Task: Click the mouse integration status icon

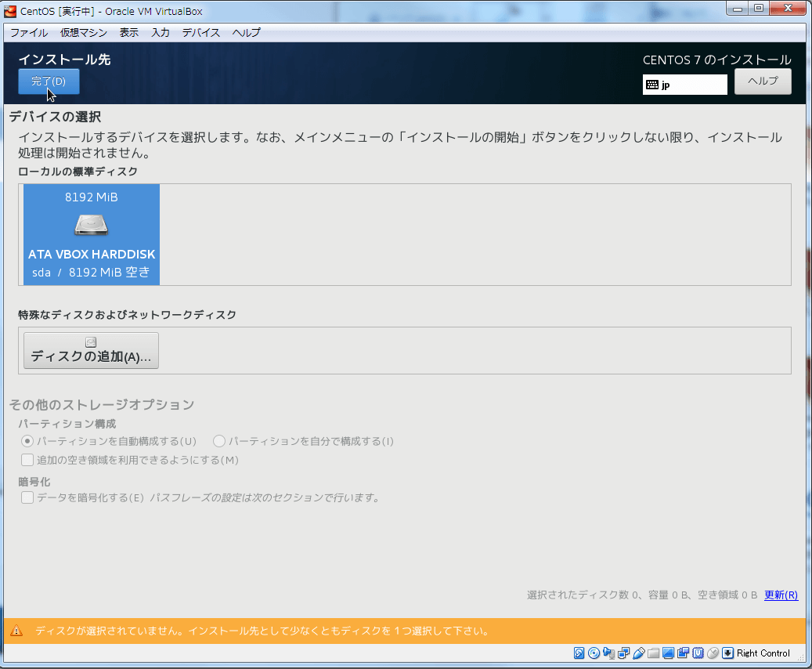Action: tap(711, 653)
